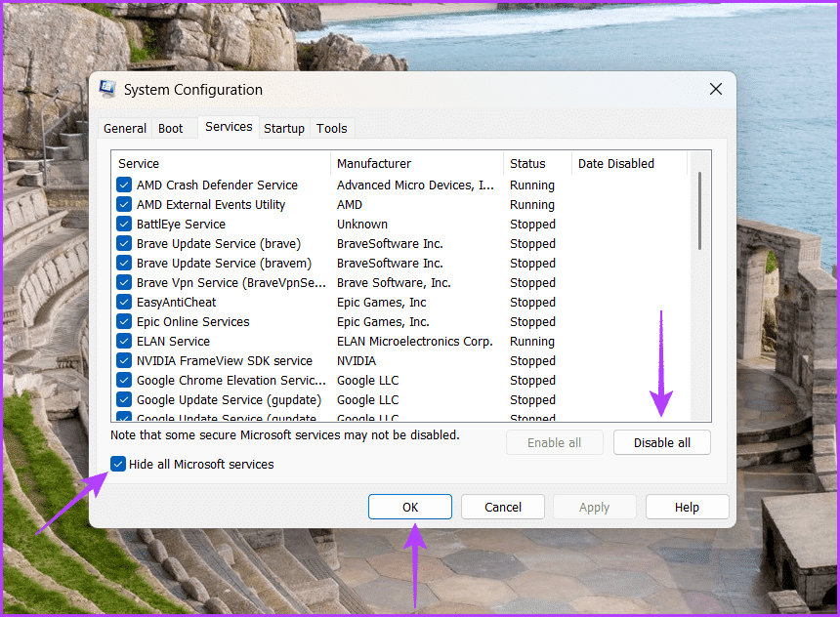This screenshot has height=617, width=840.
Task: Click the Disable all button
Action: pyautogui.click(x=661, y=443)
